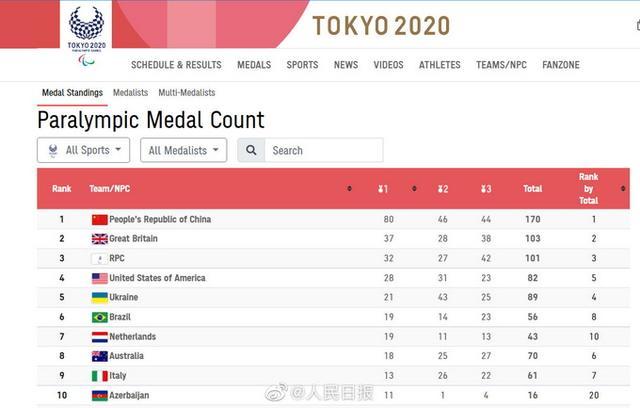The image size is (640, 408).
Task: Focus the Search input field
Action: coord(324,150)
